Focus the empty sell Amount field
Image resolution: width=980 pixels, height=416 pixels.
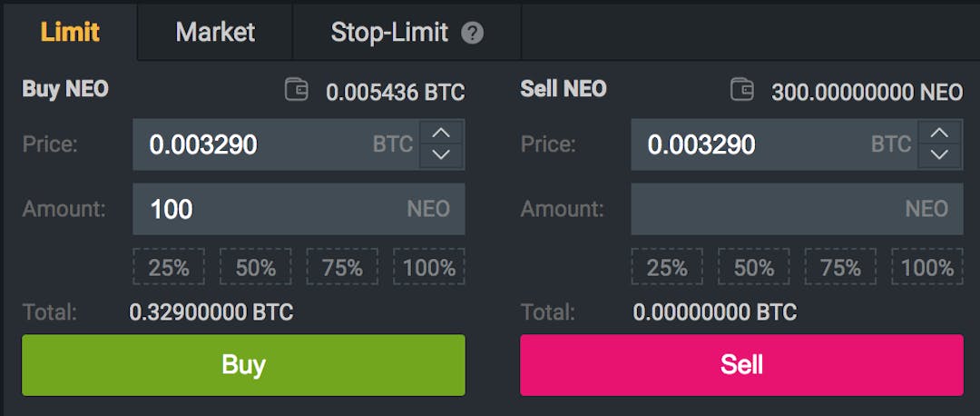(771, 209)
